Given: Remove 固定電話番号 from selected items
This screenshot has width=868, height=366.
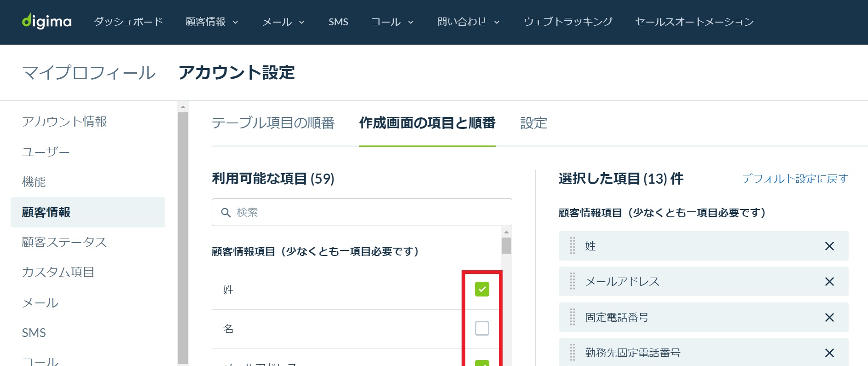Looking at the screenshot, I should pyautogui.click(x=829, y=318).
